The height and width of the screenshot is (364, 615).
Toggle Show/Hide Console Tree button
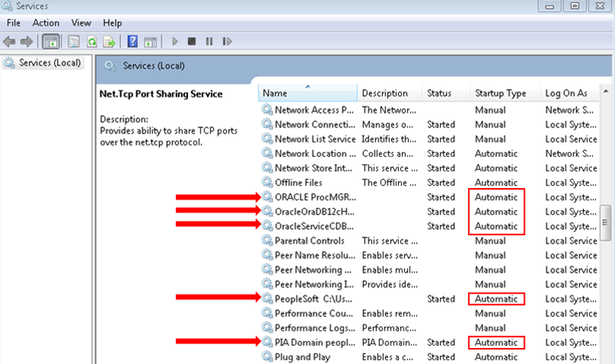click(52, 41)
